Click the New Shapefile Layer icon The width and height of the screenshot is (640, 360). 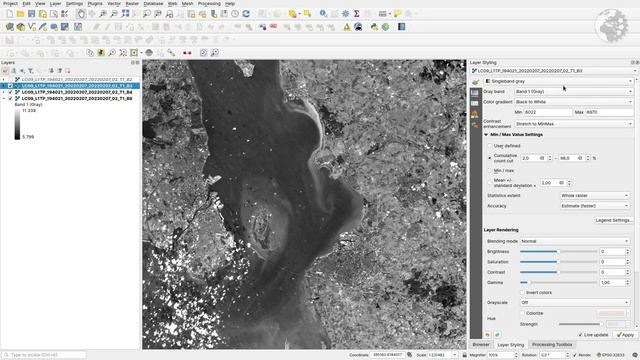click(31, 27)
